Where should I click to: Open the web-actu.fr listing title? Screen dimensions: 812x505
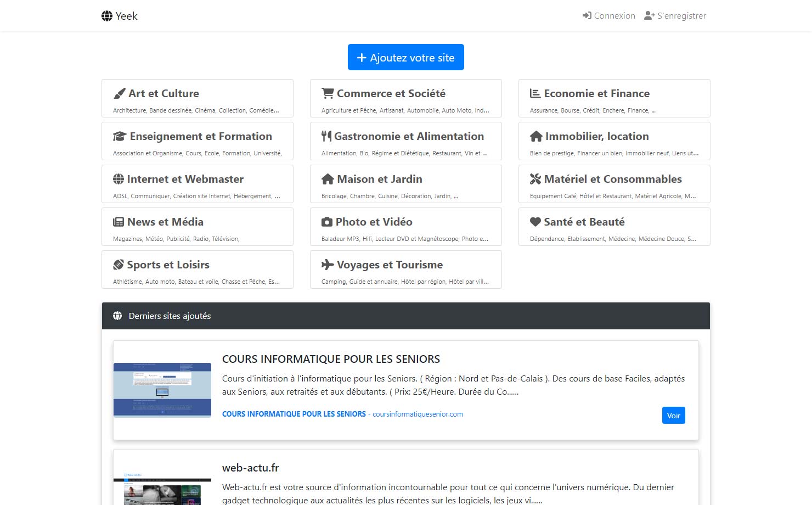pyautogui.click(x=250, y=468)
